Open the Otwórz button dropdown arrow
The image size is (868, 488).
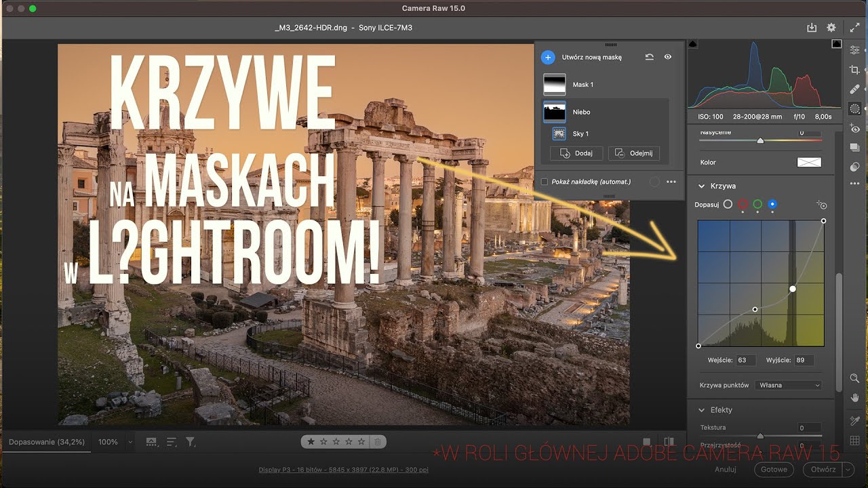tap(848, 469)
